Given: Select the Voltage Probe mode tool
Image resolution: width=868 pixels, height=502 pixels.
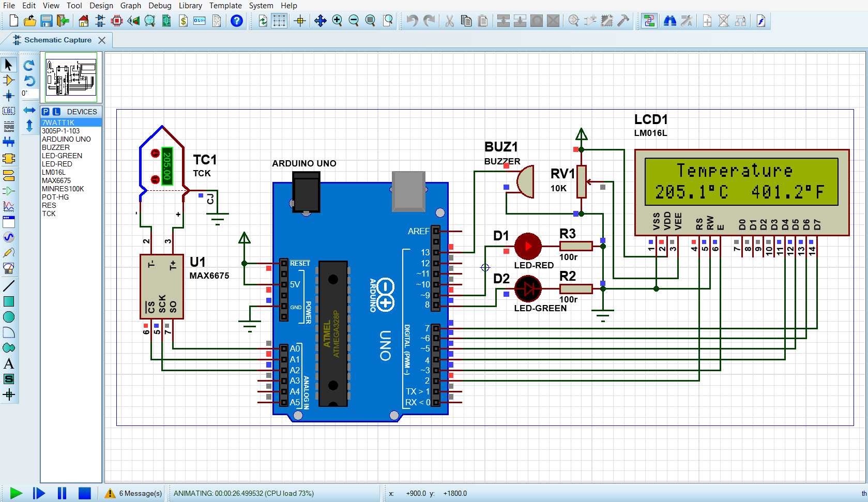Looking at the screenshot, I should (x=9, y=253).
